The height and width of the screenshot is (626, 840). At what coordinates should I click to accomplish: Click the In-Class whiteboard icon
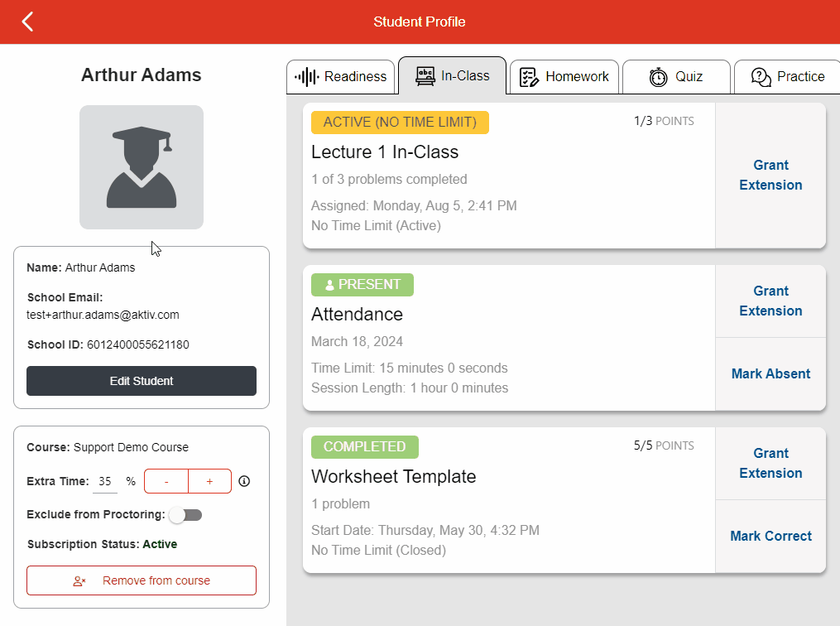click(x=425, y=76)
